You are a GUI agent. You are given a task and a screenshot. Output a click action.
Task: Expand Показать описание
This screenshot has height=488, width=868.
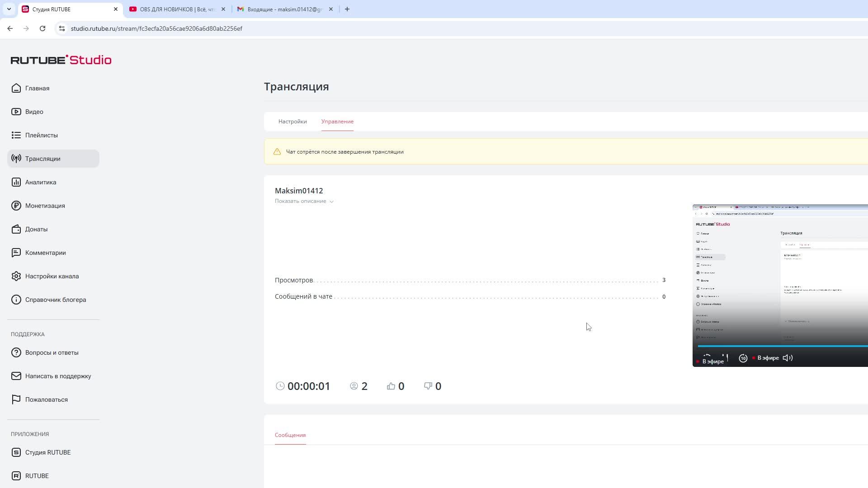[304, 201]
